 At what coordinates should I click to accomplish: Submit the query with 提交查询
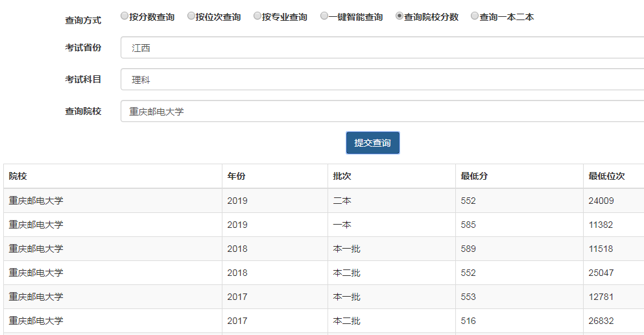pyautogui.click(x=372, y=143)
